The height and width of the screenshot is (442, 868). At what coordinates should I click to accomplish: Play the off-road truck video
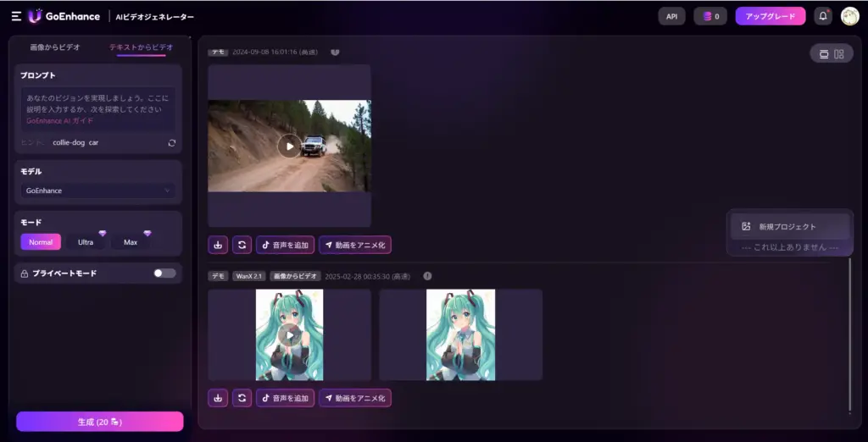[x=289, y=146]
